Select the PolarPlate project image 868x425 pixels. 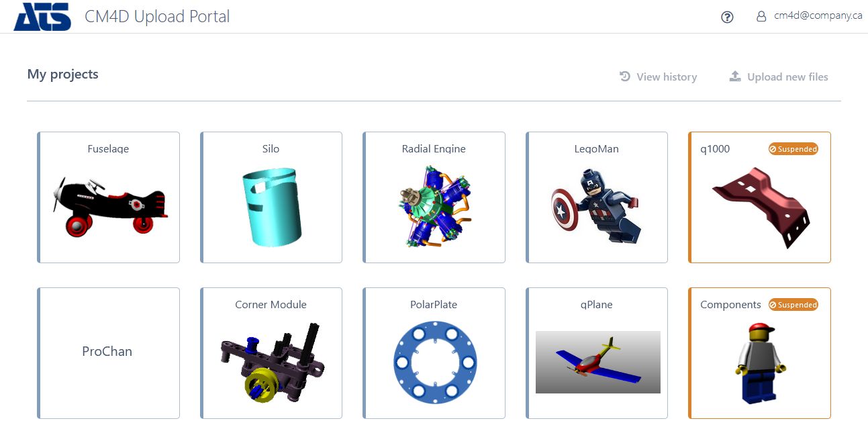click(435, 363)
